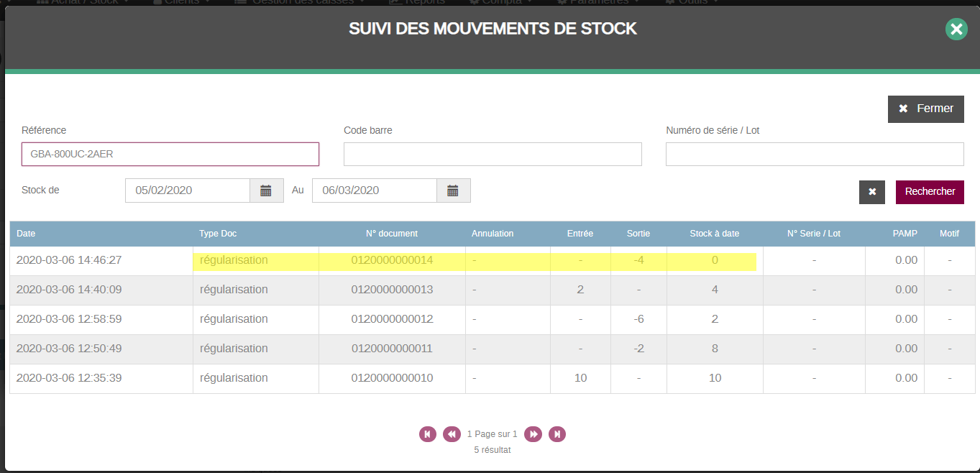Screen dimensions: 980x473
Task: Click into the Code barre field
Action: coord(493,154)
